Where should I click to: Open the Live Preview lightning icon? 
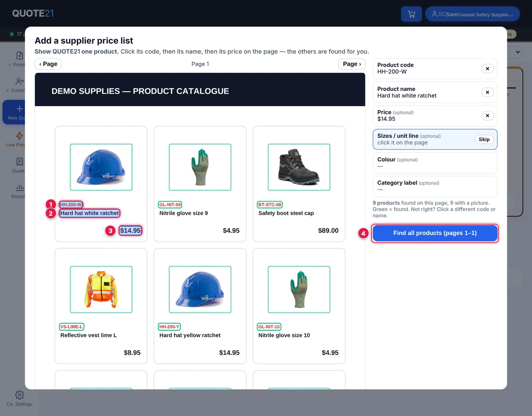[x=20, y=136]
